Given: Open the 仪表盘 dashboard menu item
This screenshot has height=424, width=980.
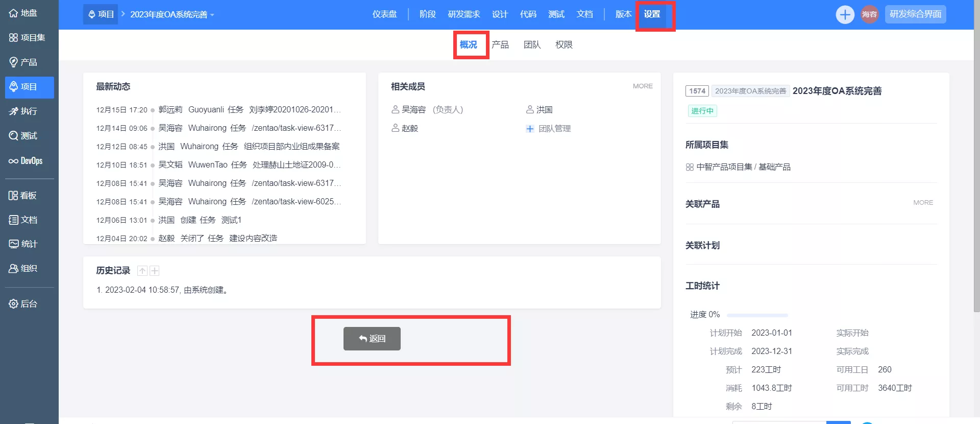Looking at the screenshot, I should click(384, 14).
